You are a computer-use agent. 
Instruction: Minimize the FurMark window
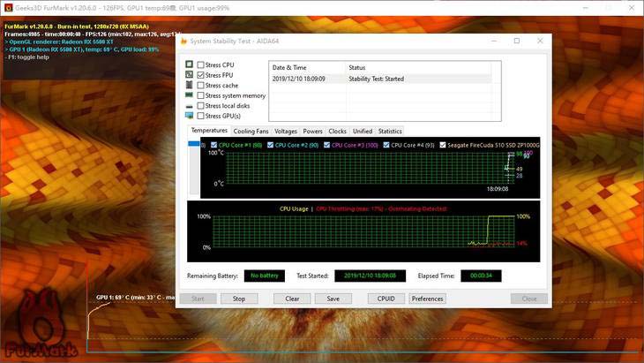(586, 8)
